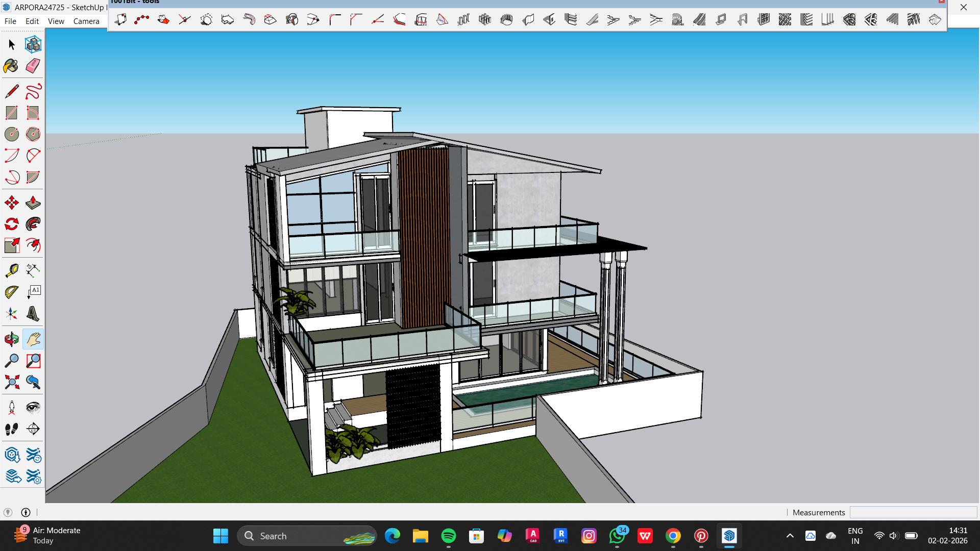Show hidden system tray icons
This screenshot has width=980, height=551.
tap(790, 536)
